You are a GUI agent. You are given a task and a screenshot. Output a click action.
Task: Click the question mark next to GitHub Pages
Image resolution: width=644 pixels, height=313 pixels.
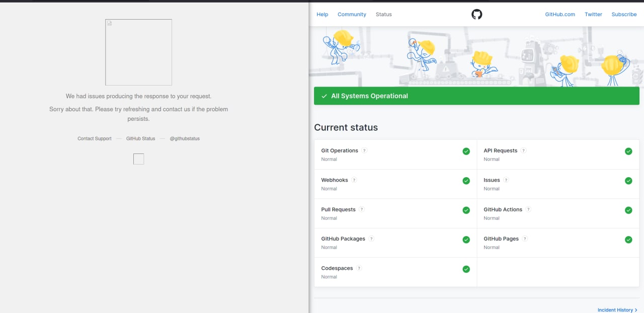click(x=525, y=239)
